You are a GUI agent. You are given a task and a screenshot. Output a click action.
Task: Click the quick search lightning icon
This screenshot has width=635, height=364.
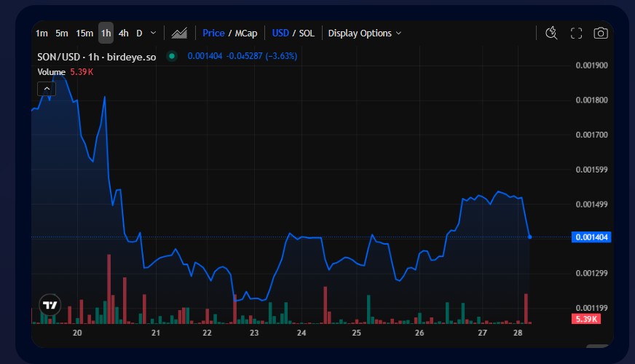coord(551,33)
